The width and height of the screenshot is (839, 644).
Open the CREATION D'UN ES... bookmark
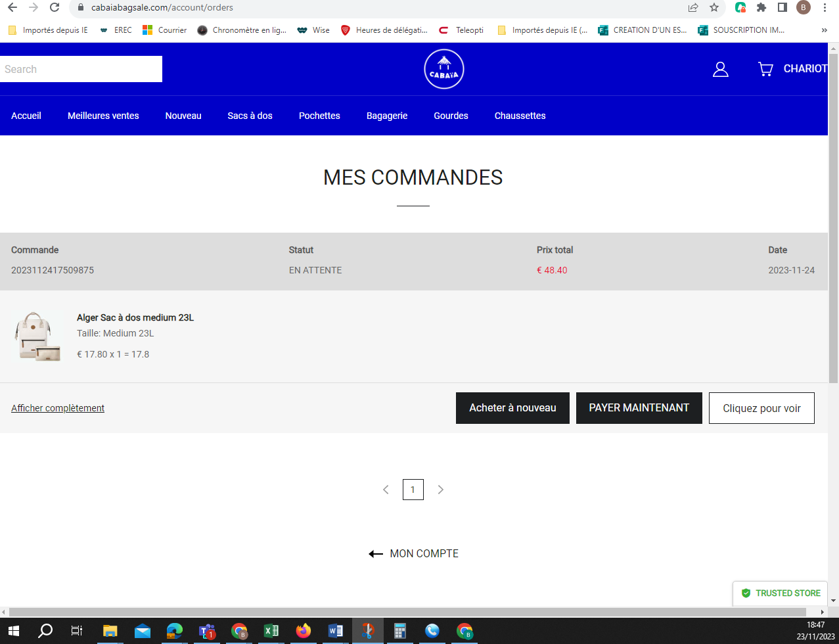(643, 30)
